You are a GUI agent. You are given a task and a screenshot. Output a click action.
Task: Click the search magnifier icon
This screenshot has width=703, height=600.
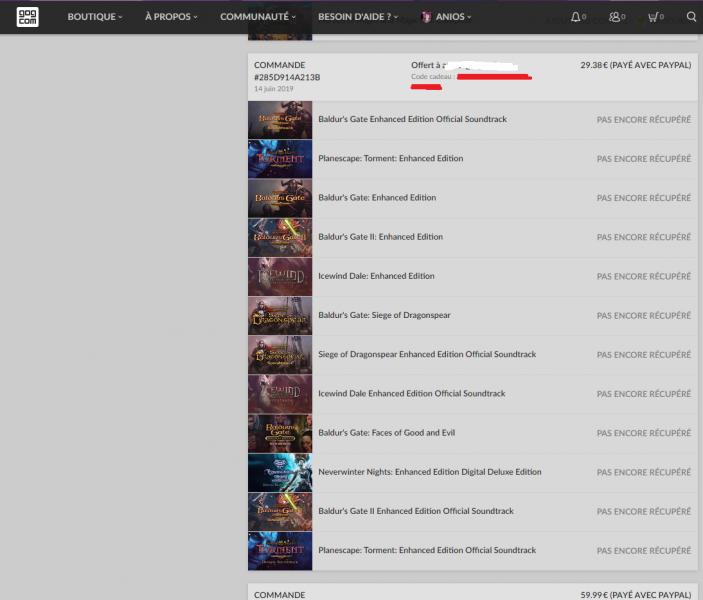[x=691, y=17]
